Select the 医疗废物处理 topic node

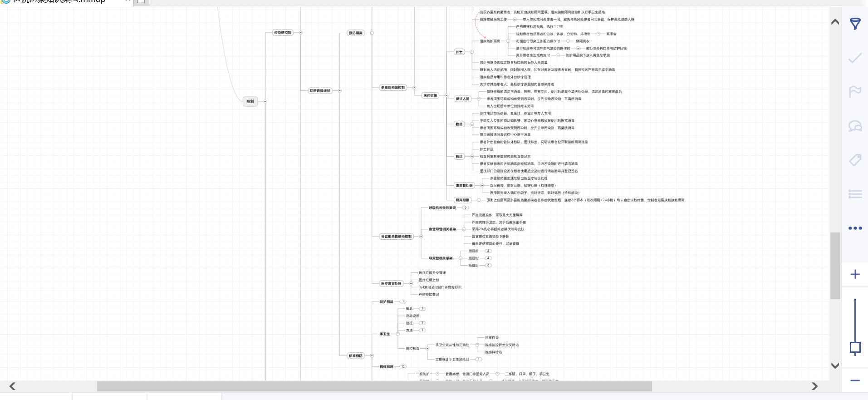pyautogui.click(x=391, y=284)
